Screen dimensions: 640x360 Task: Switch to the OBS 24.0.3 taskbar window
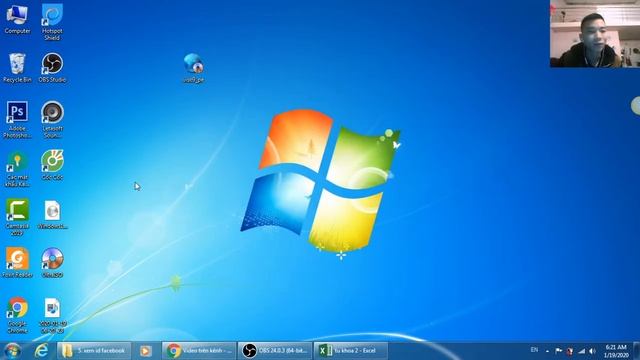click(x=275, y=351)
